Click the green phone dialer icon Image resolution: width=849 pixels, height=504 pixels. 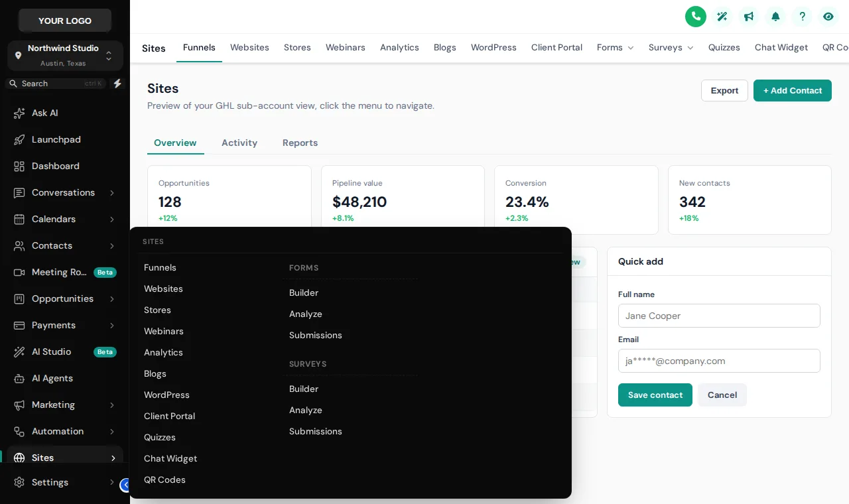pyautogui.click(x=696, y=17)
